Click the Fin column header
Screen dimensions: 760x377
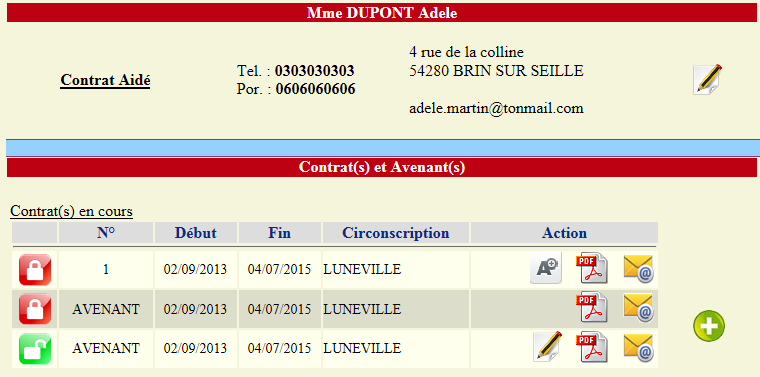tap(280, 233)
